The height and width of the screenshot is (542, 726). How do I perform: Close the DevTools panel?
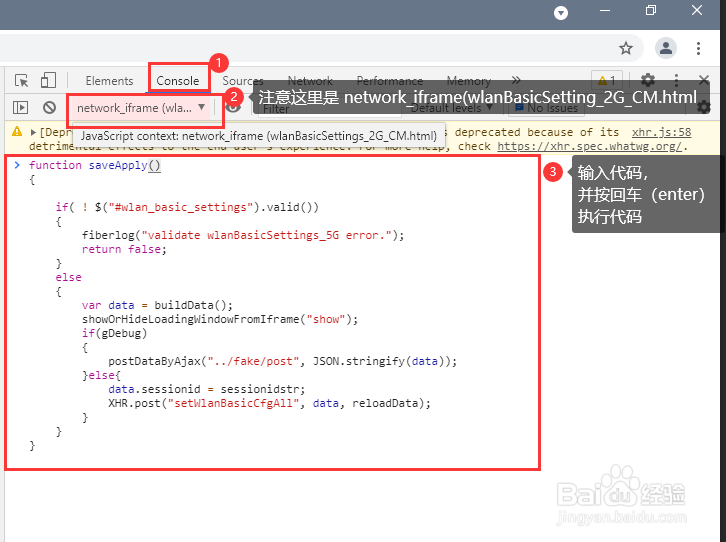pyautogui.click(x=704, y=80)
